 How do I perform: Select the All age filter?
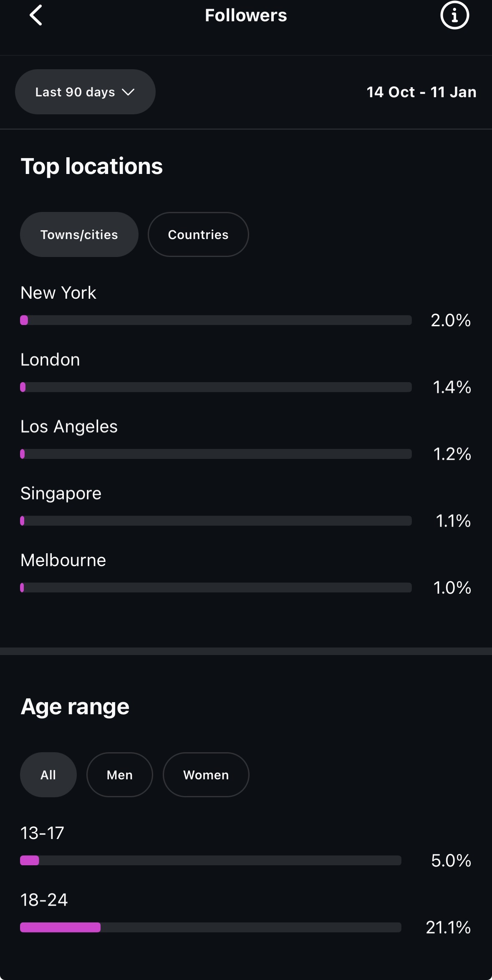point(48,775)
